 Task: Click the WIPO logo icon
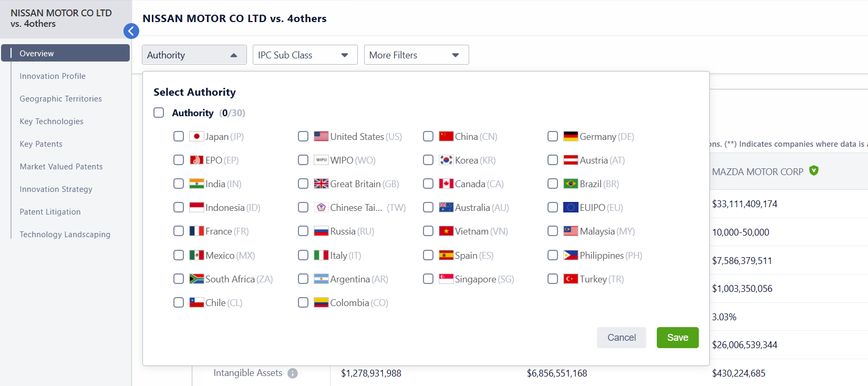321,160
